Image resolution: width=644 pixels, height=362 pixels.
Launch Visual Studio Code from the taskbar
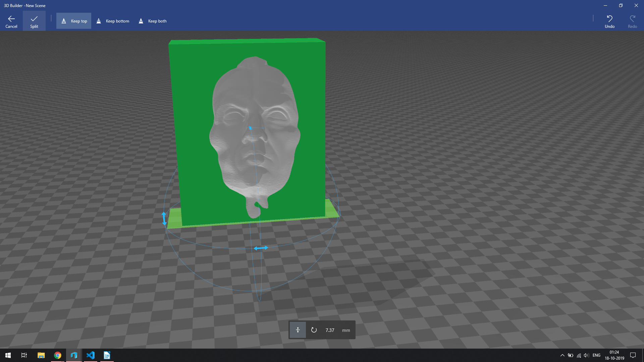point(91,355)
